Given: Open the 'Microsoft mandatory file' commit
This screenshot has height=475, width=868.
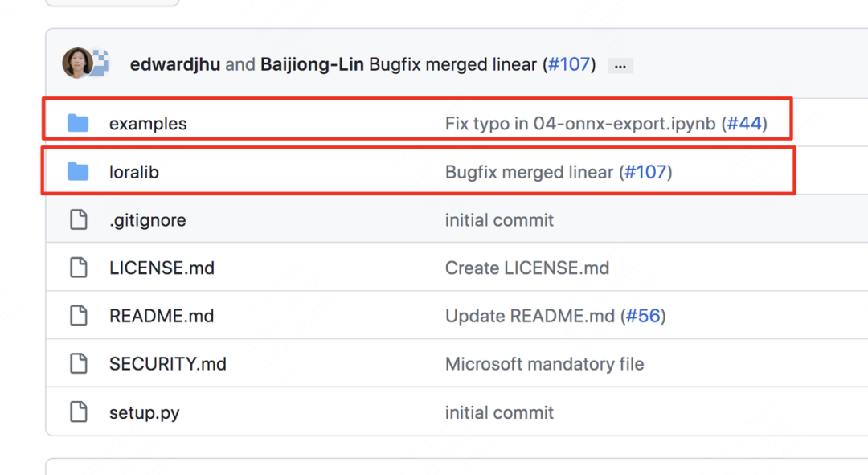Looking at the screenshot, I should coord(544,364).
